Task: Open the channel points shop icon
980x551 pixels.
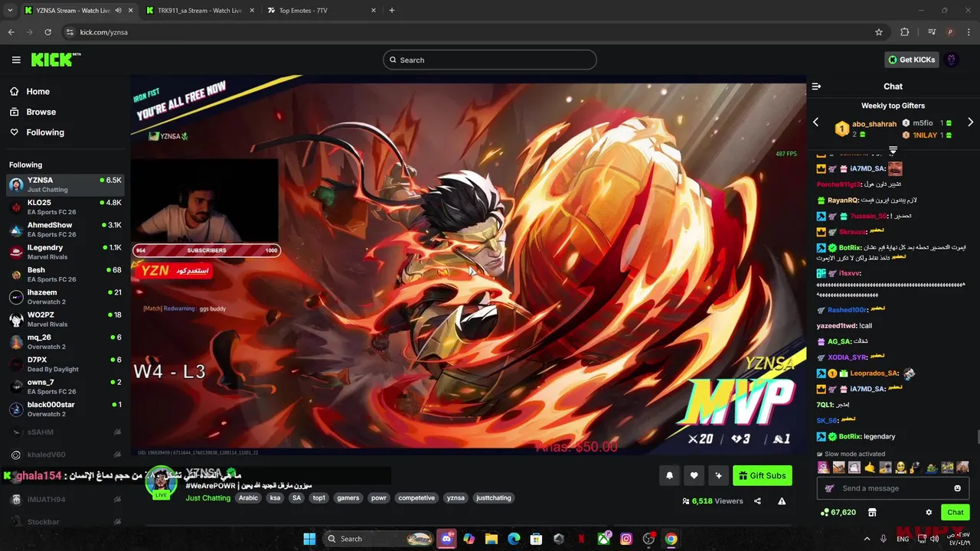Action: pos(871,512)
